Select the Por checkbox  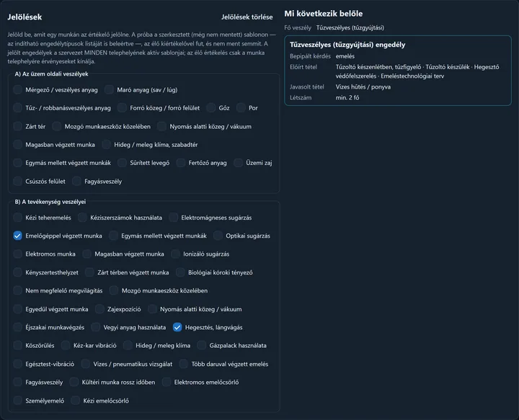click(x=241, y=108)
